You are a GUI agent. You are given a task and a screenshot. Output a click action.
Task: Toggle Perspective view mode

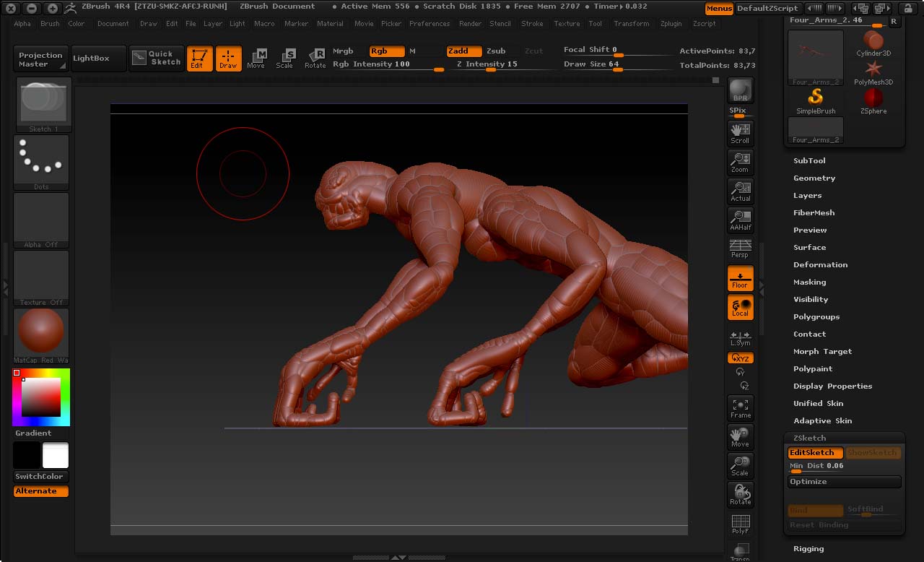(x=740, y=248)
